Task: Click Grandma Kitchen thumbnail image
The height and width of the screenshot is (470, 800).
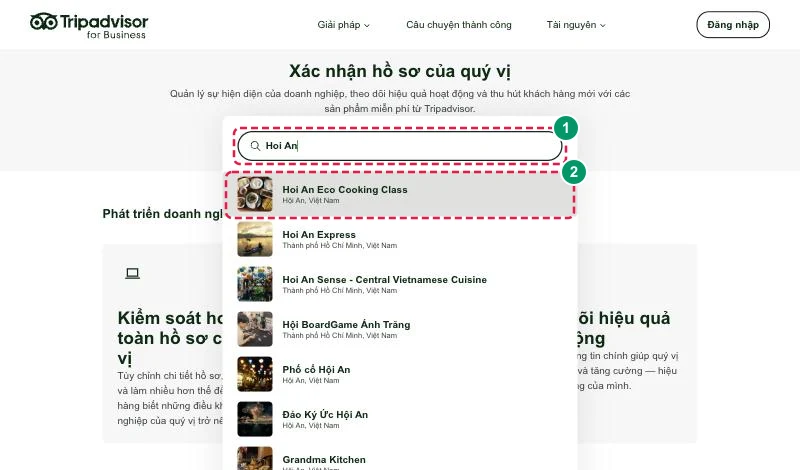Action: (x=255, y=458)
